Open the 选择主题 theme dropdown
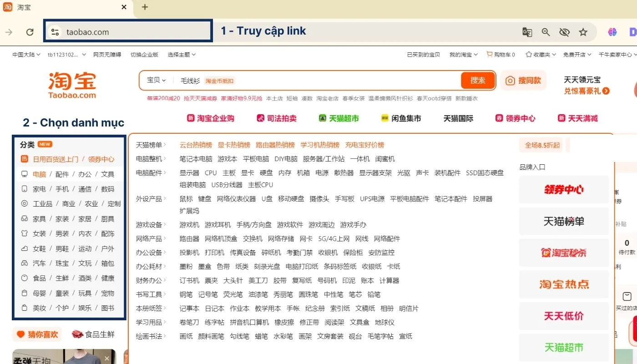Screen dimensions: 637x364 click(x=181, y=55)
